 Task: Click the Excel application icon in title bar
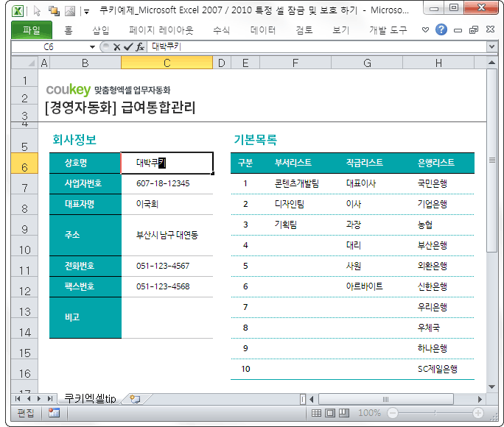coord(18,10)
